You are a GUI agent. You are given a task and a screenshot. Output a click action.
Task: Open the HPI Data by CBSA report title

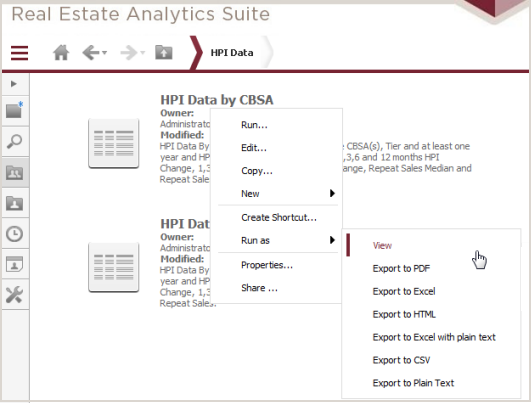(217, 100)
